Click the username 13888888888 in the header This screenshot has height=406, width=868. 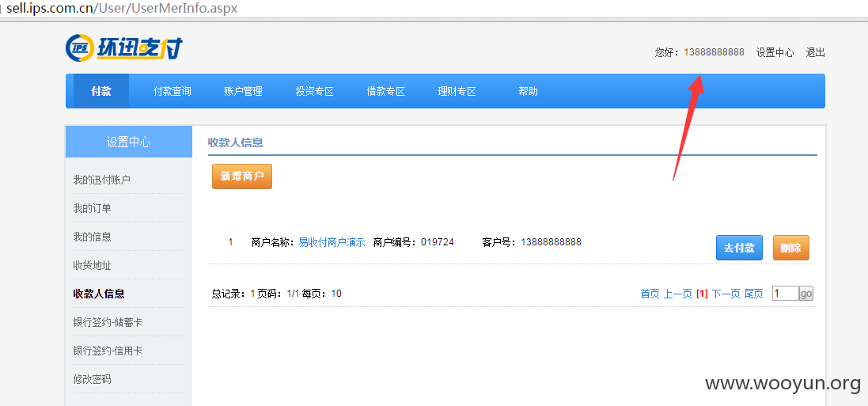[x=714, y=52]
